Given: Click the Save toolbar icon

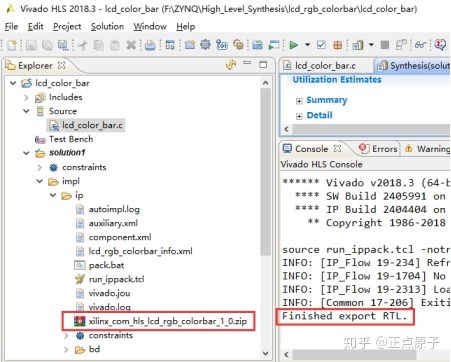Looking at the screenshot, I should tap(31, 45).
